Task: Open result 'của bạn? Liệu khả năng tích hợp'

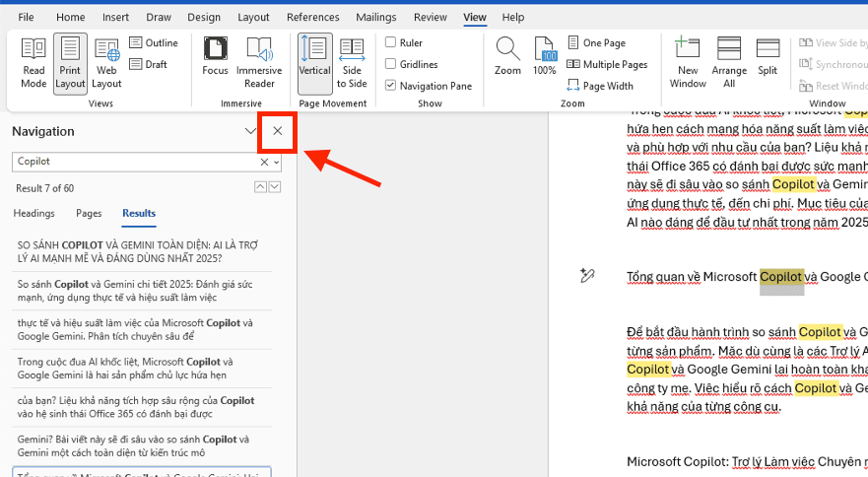Action: 142,407
